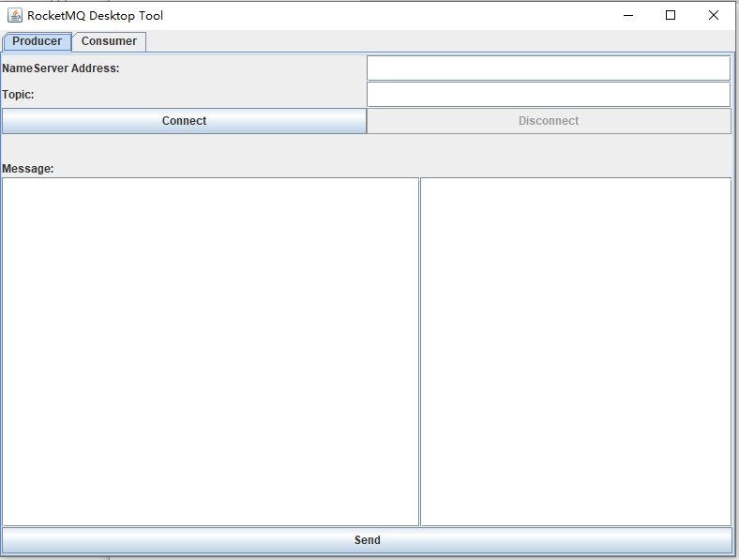The width and height of the screenshot is (739, 560).
Task: Focus the NameServer Address input field
Action: pos(549,68)
